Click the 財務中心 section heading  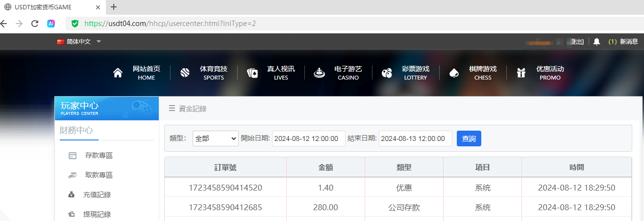pos(76,130)
